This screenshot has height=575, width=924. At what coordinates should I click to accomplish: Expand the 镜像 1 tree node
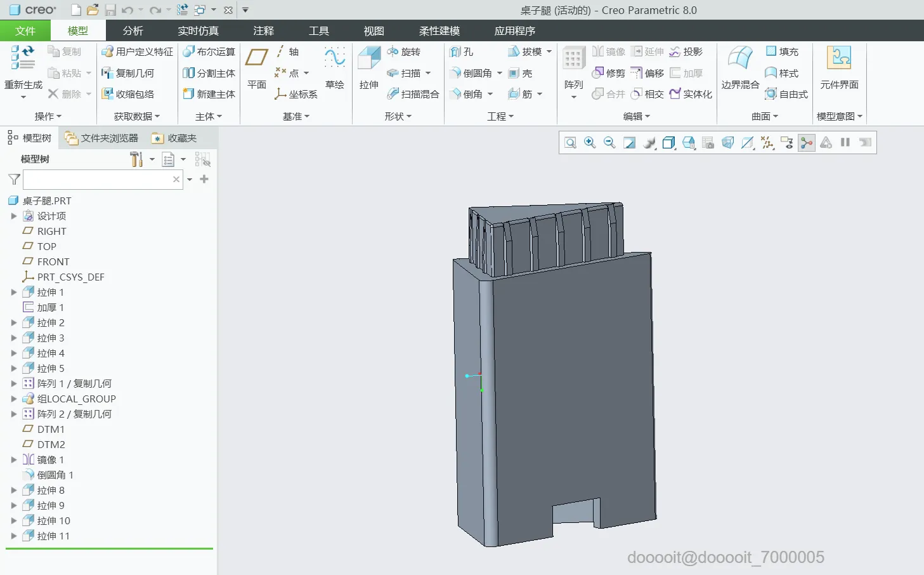(14, 460)
